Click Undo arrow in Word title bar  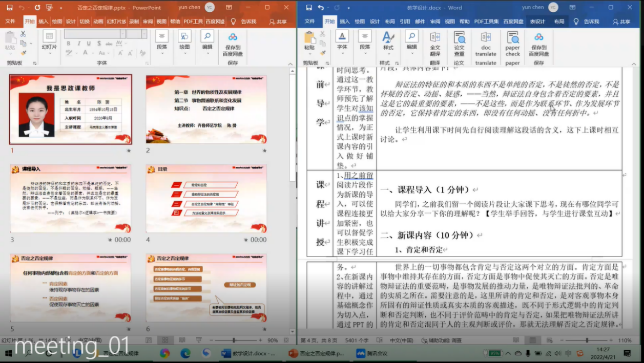click(321, 8)
